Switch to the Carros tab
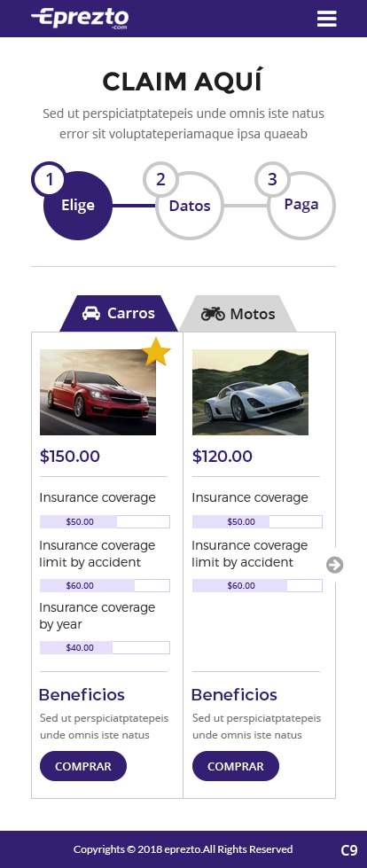367x868 pixels. (119, 313)
